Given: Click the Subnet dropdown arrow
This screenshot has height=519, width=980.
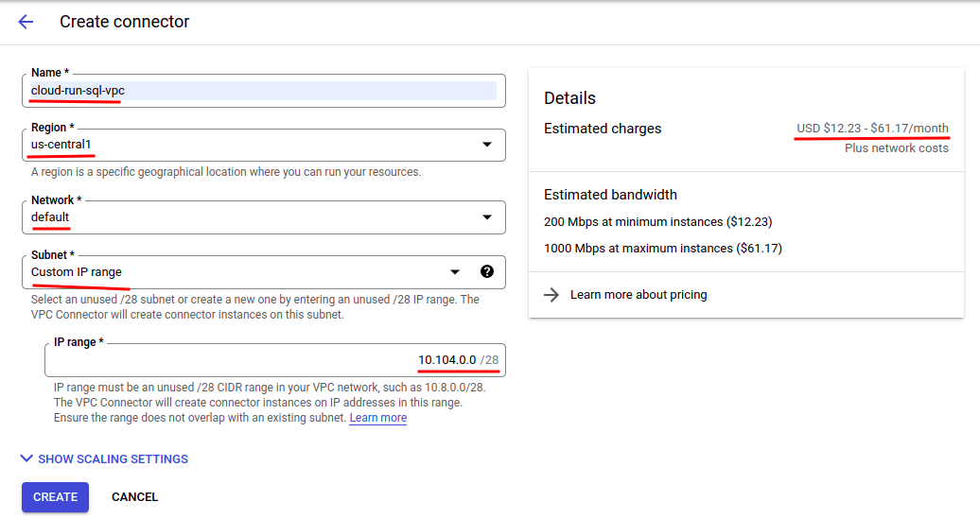Looking at the screenshot, I should point(455,272).
